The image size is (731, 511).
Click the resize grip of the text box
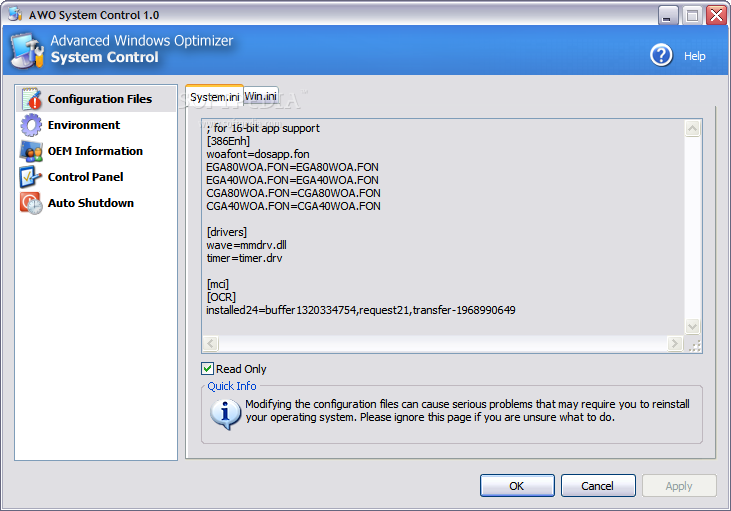pyautogui.click(x=694, y=345)
